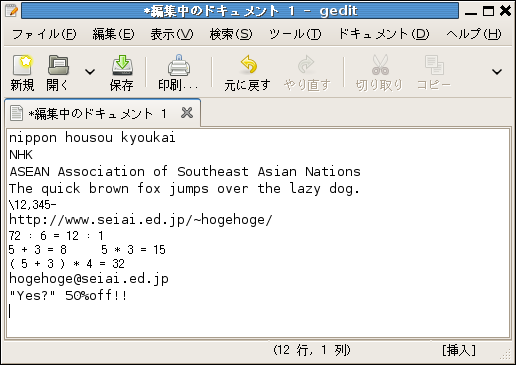Open the ツール(T) menu
Image resolution: width=516 pixels, height=365 pixels.
(x=295, y=34)
